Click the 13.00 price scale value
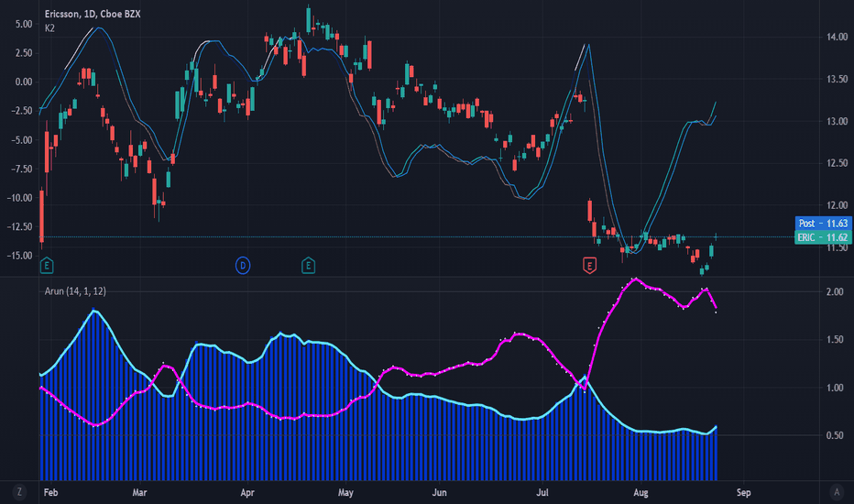This screenshot has width=854, height=504. pyautogui.click(x=838, y=121)
